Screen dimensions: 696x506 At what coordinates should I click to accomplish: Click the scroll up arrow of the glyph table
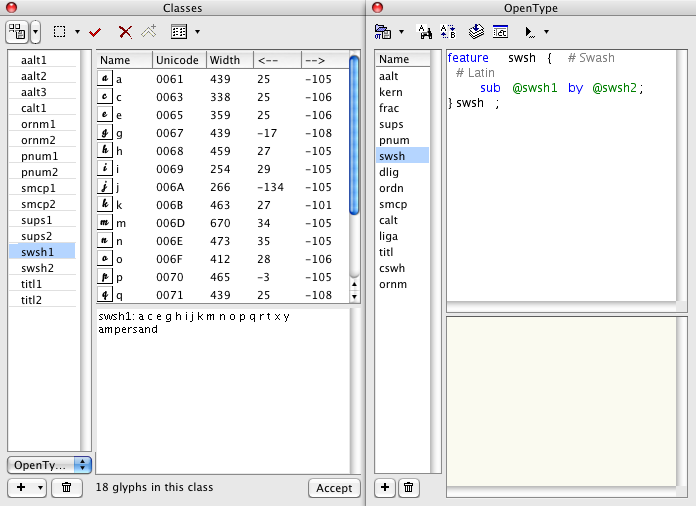click(354, 284)
